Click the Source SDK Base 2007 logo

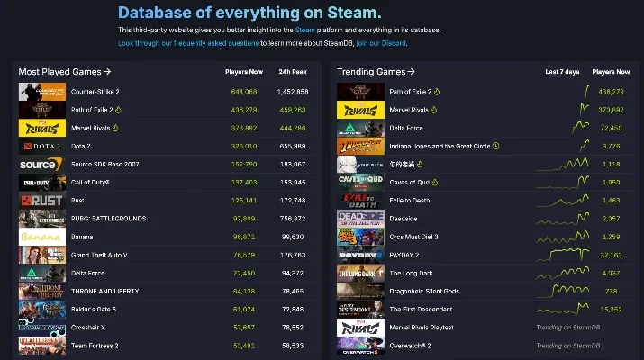click(41, 164)
